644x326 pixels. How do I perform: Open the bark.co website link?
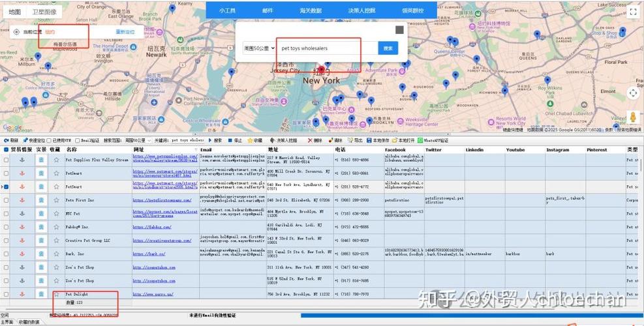coord(149,254)
